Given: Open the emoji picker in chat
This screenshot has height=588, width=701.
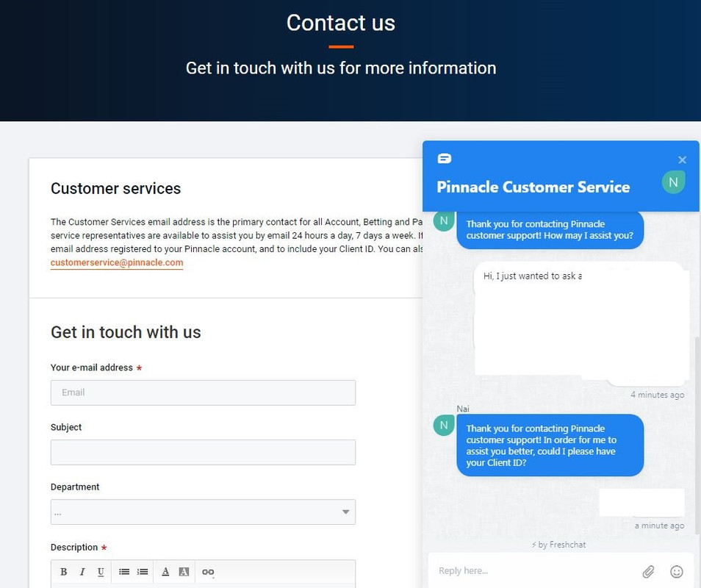Looking at the screenshot, I should click(x=677, y=571).
